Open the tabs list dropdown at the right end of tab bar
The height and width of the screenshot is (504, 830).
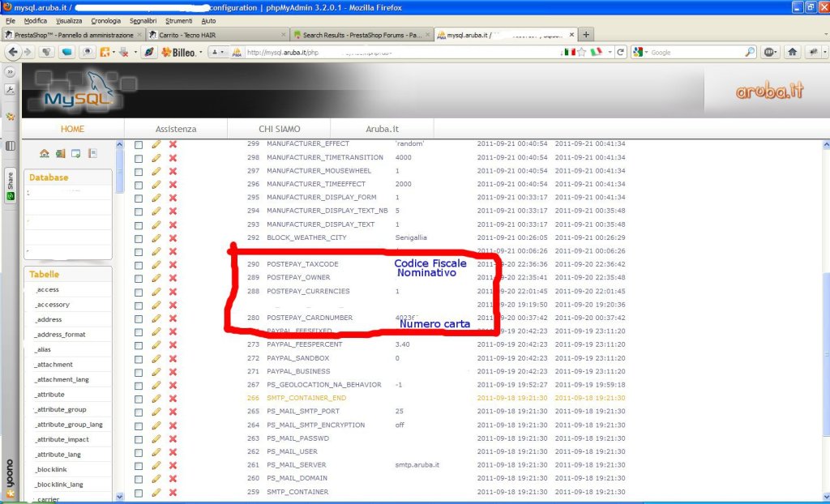[x=826, y=35]
